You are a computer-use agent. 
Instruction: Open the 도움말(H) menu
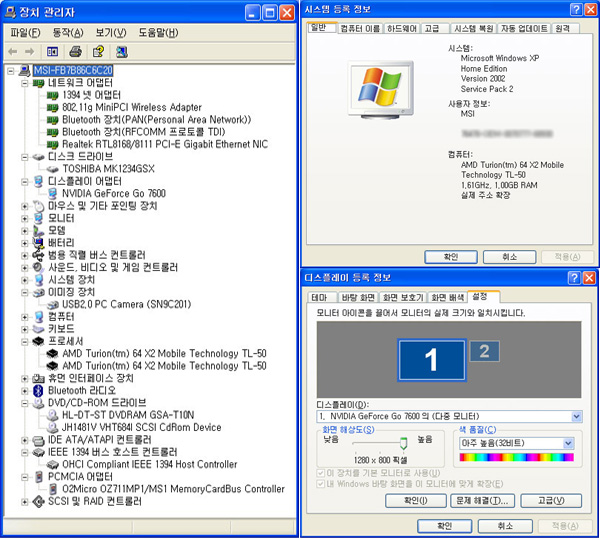[x=158, y=33]
